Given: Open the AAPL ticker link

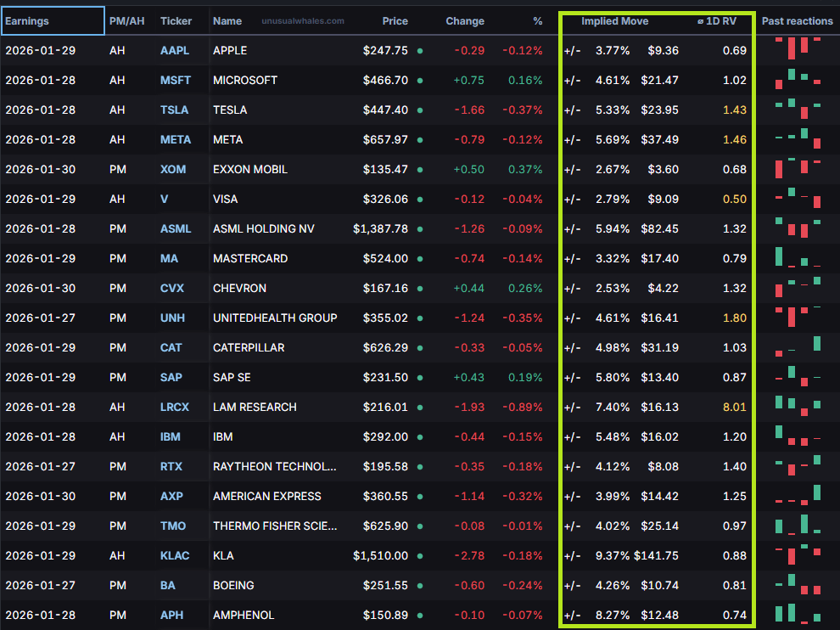Looking at the screenshot, I should click(x=175, y=50).
